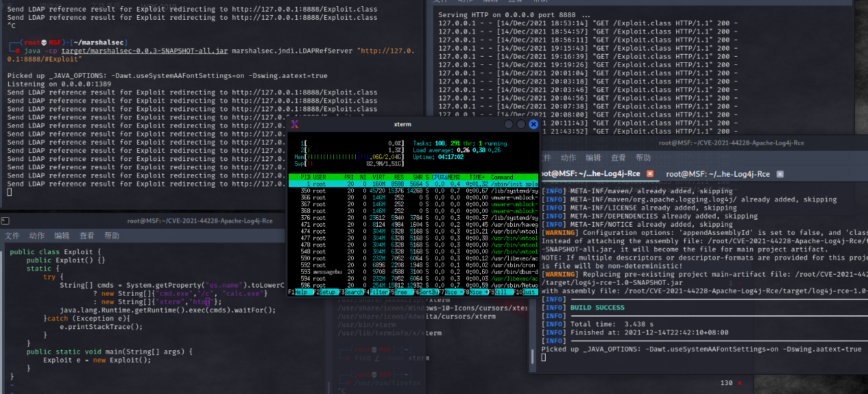Click F7 Nice - in htop function bar
This screenshot has height=394, width=868.
pos(450,292)
